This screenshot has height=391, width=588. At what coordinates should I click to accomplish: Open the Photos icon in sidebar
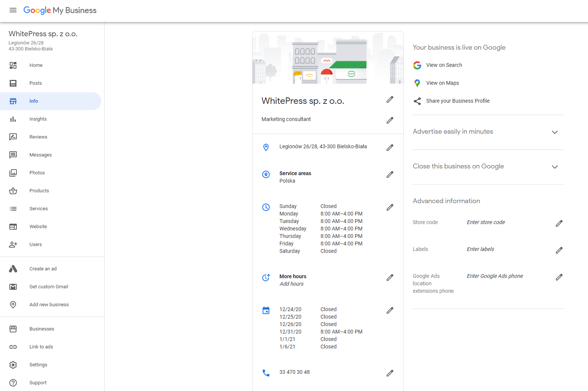pyautogui.click(x=13, y=173)
